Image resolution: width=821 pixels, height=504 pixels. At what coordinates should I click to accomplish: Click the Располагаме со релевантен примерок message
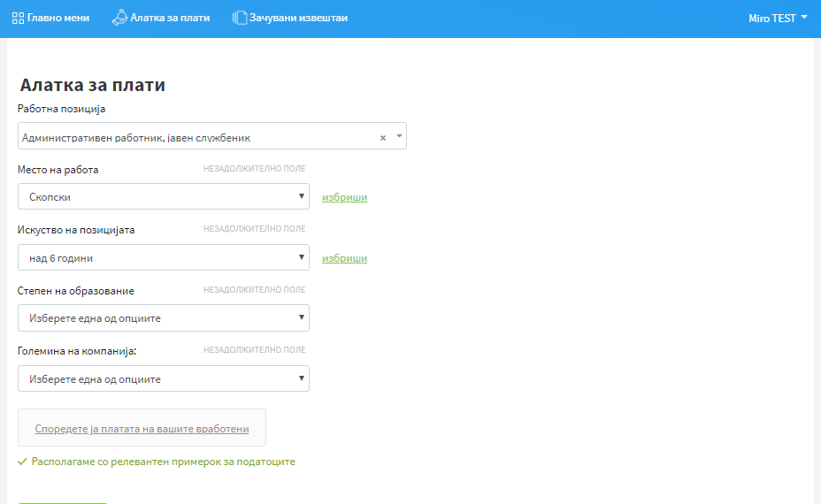164,462
